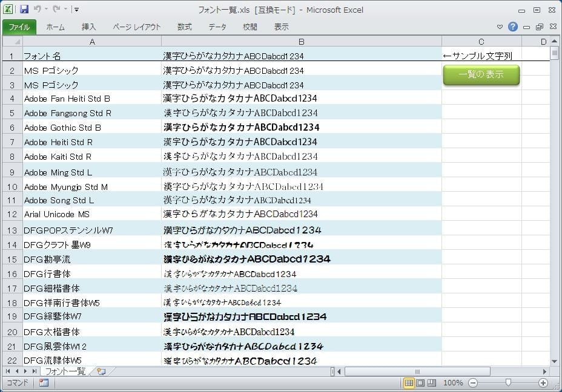Select cell containing Arial Unicode MS
The width and height of the screenshot is (562, 392).
pos(91,214)
